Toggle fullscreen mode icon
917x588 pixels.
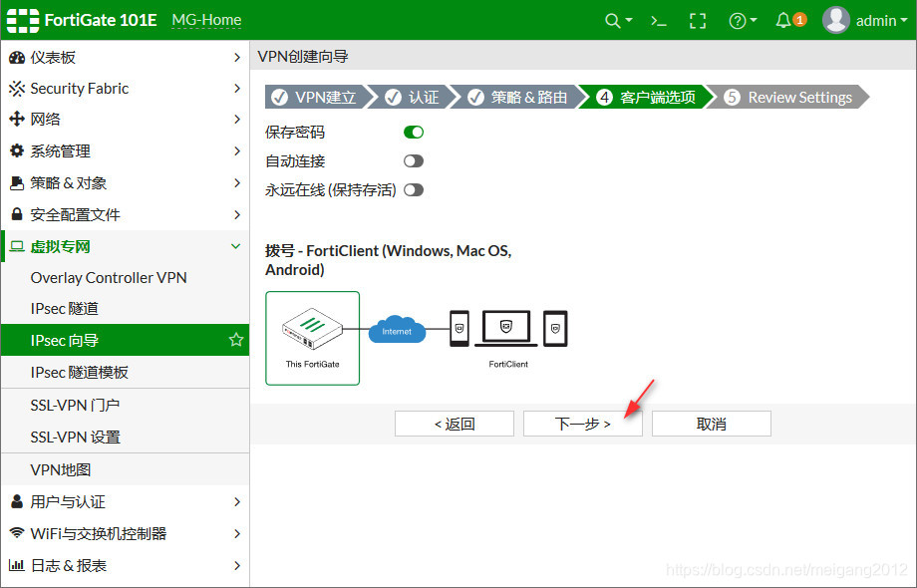(x=698, y=21)
